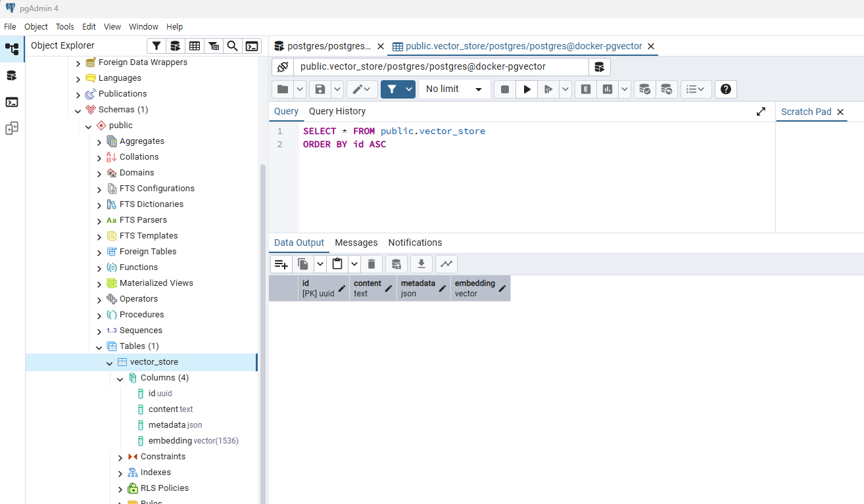Click the filtered table icon in Object Explorer toolbar

click(213, 46)
